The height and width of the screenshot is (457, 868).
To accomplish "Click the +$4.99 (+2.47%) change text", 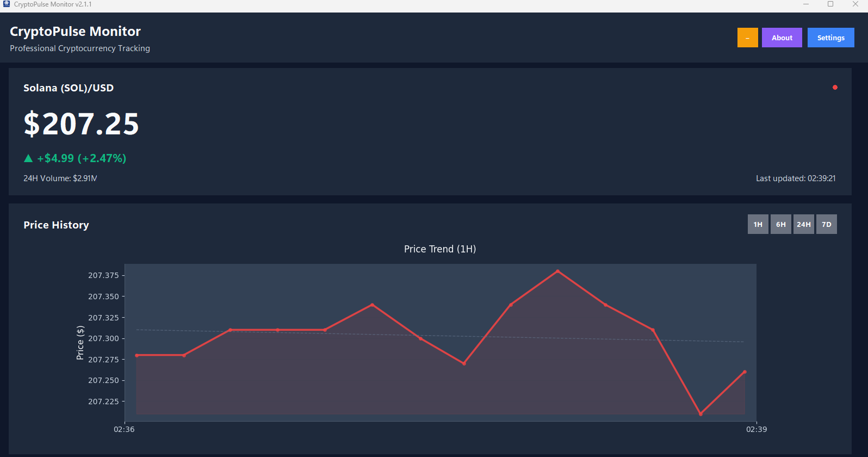I will 82,158.
